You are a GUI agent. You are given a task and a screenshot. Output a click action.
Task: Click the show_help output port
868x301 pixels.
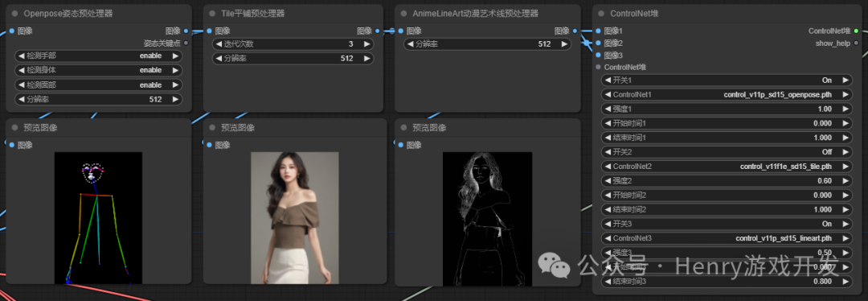point(856,43)
